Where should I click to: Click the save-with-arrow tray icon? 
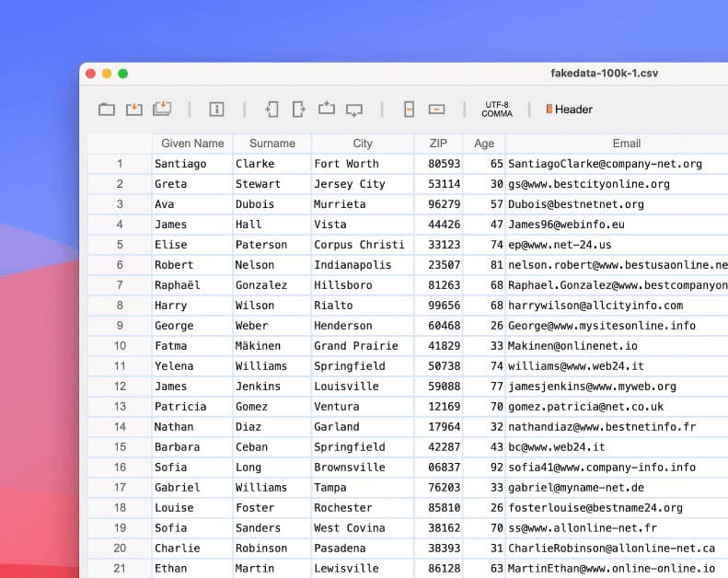tap(134, 110)
